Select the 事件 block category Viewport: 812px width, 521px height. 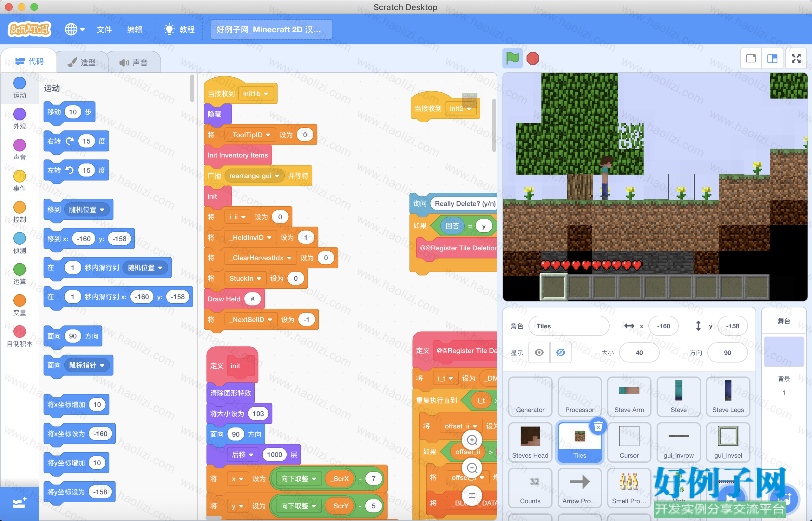pos(19,181)
